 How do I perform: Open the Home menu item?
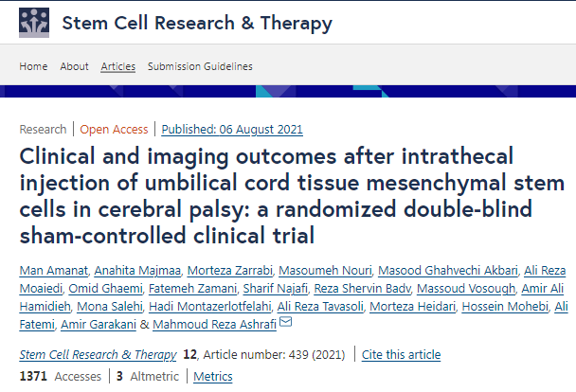tap(33, 66)
